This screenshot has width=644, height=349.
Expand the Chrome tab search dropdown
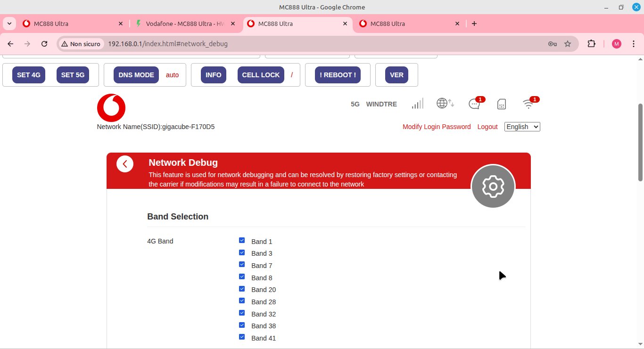[x=9, y=24]
